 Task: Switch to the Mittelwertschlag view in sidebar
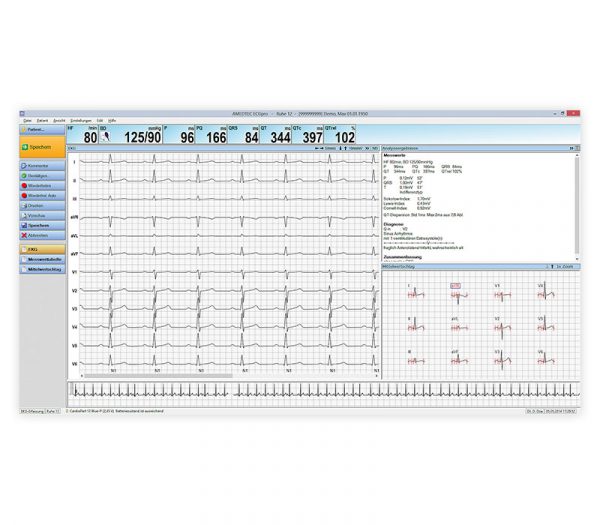pos(42,269)
